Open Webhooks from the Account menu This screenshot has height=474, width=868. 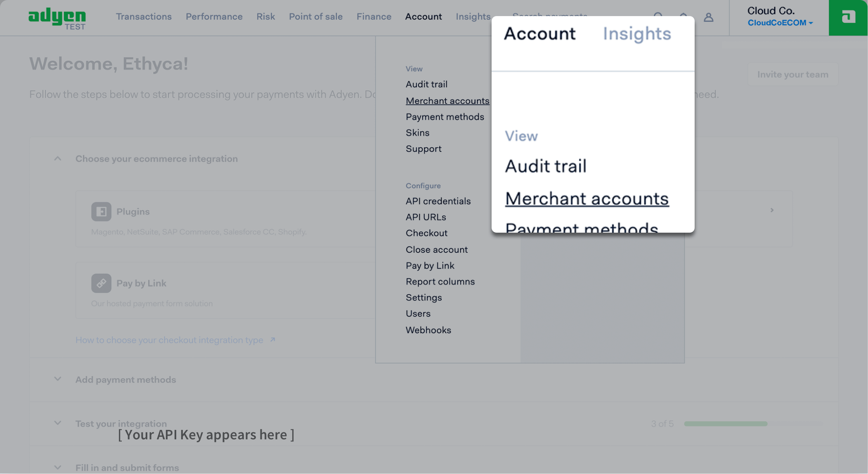click(428, 330)
